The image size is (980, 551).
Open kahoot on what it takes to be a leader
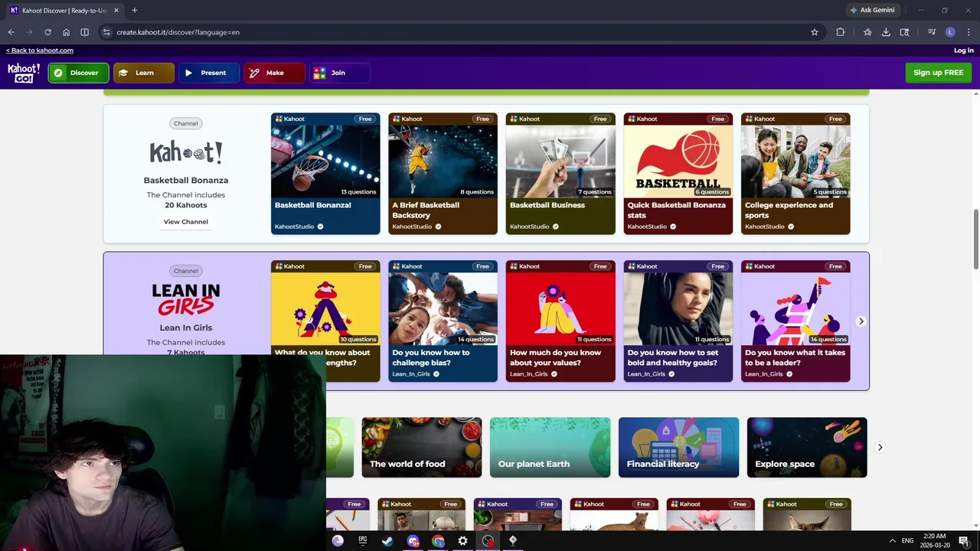click(x=795, y=321)
